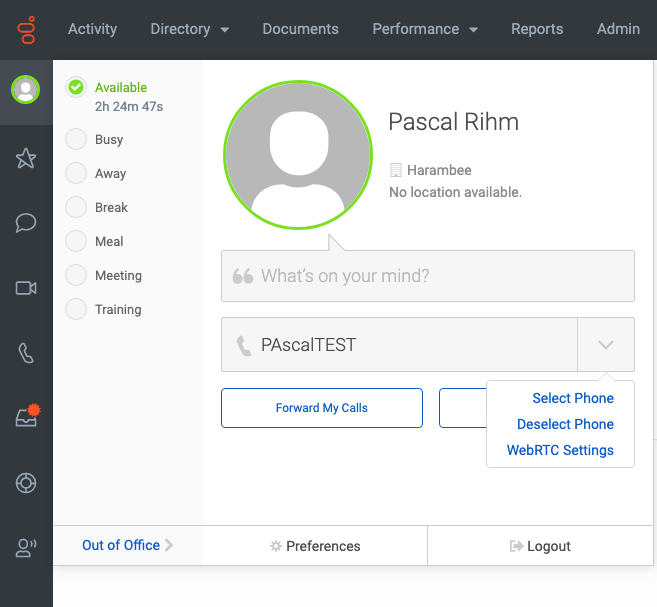The height and width of the screenshot is (607, 657).
Task: Open the Video camera icon in sidebar
Action: coord(26,288)
